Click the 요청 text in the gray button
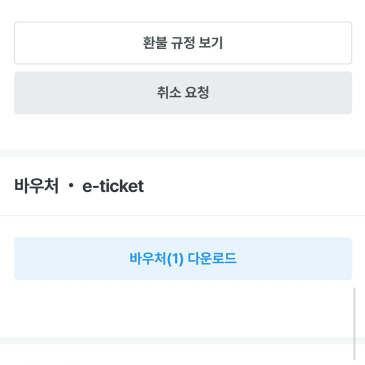This screenshot has width=365, height=365. click(197, 93)
